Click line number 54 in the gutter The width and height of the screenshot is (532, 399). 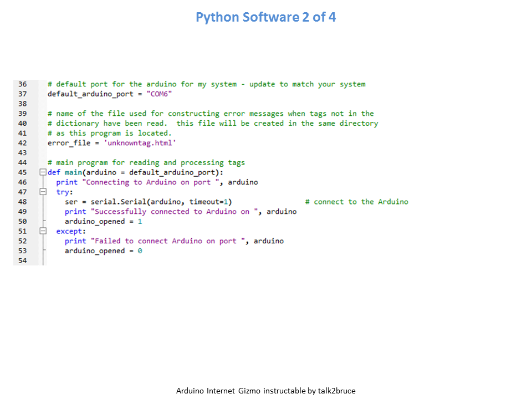22,260
